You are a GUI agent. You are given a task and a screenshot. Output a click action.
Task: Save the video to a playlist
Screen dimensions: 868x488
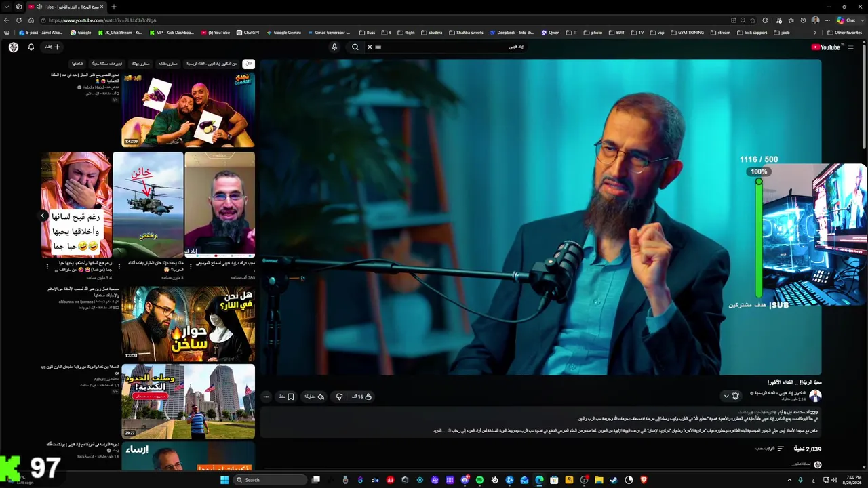coord(287,396)
